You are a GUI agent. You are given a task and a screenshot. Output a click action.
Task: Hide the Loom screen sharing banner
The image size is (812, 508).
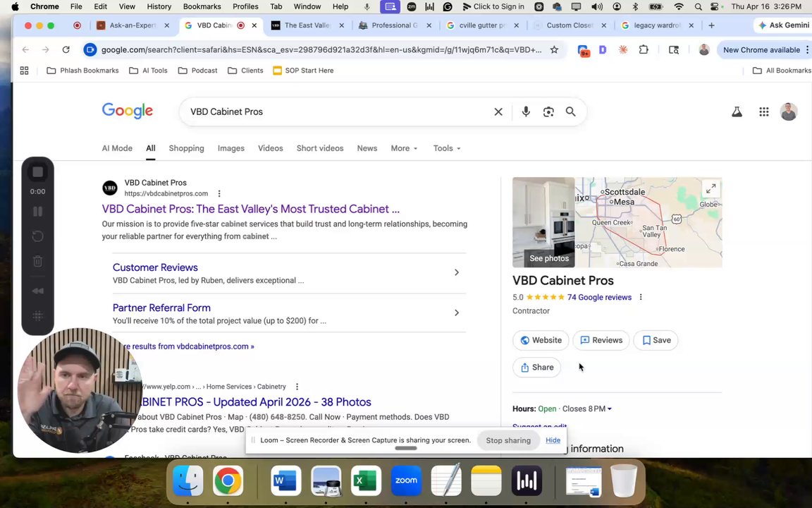tap(553, 440)
